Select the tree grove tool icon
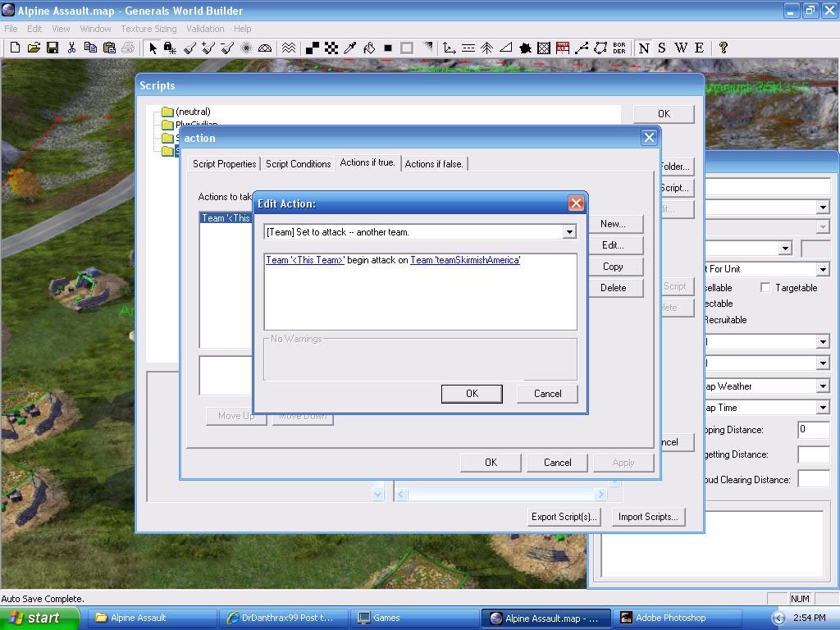 pos(487,48)
